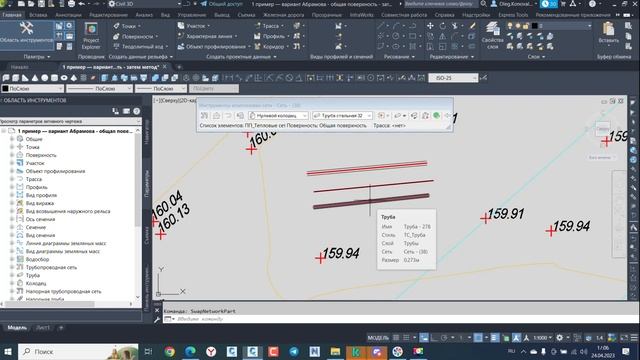640x360 pixels.
Task: Open the Express Tools ribbon tab
Action: (513, 15)
